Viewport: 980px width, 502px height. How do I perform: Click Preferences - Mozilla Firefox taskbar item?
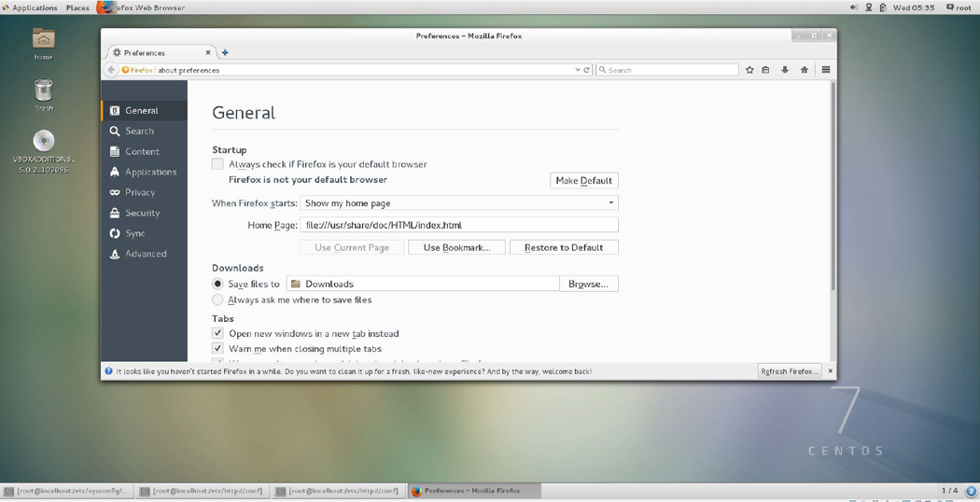tap(475, 491)
